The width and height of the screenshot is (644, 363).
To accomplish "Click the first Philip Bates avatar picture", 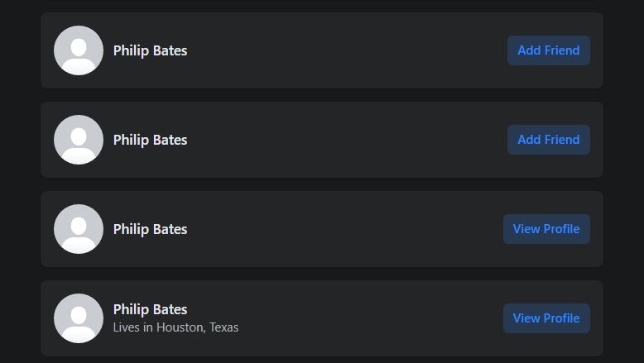I will 79,50.
